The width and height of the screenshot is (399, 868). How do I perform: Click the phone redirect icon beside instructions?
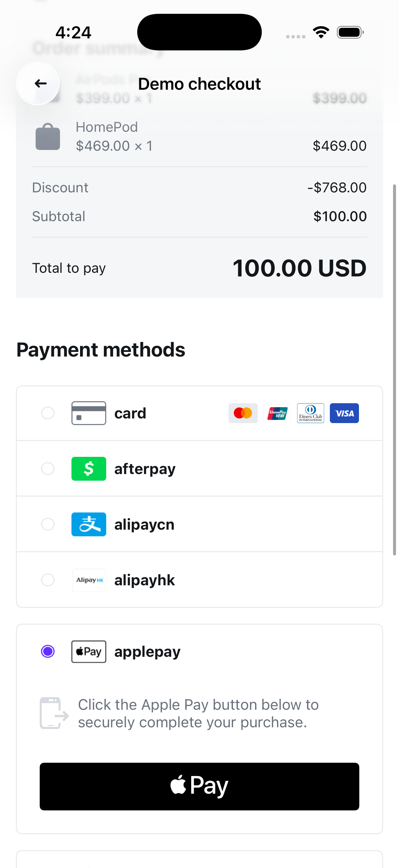click(54, 713)
